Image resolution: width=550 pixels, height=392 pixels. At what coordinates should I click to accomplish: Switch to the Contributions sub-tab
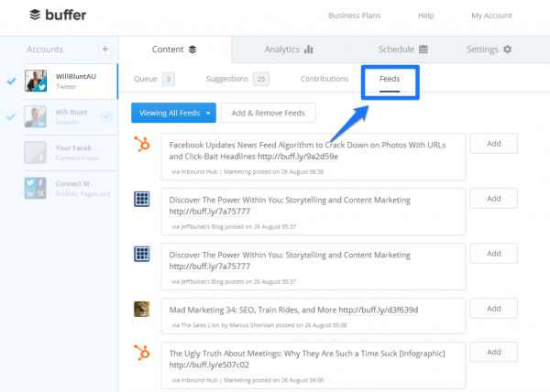click(324, 79)
